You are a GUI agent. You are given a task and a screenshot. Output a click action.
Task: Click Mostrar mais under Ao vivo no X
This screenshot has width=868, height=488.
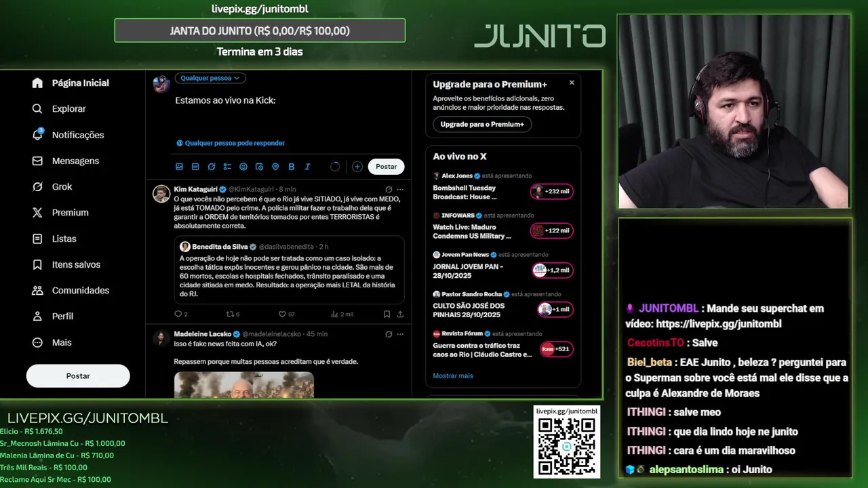coord(453,375)
